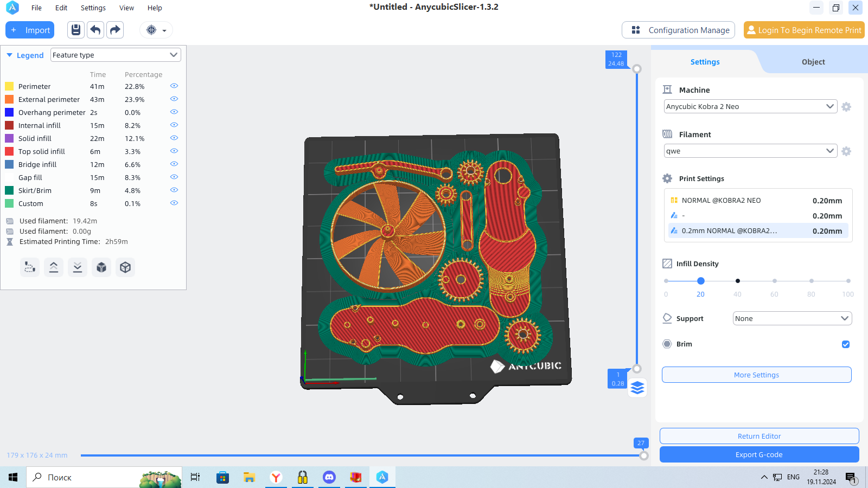
Task: Open Filament settings gear
Action: tap(846, 151)
